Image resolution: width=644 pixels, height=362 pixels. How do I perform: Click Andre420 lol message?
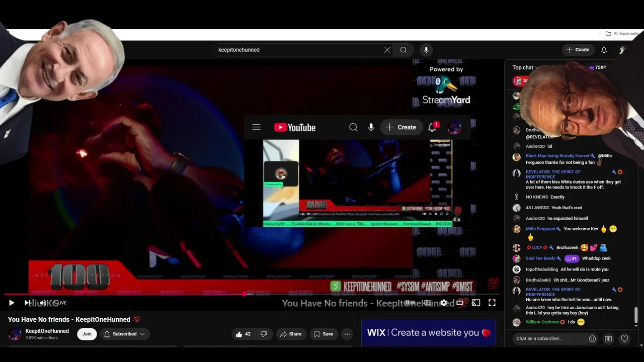pyautogui.click(x=539, y=146)
